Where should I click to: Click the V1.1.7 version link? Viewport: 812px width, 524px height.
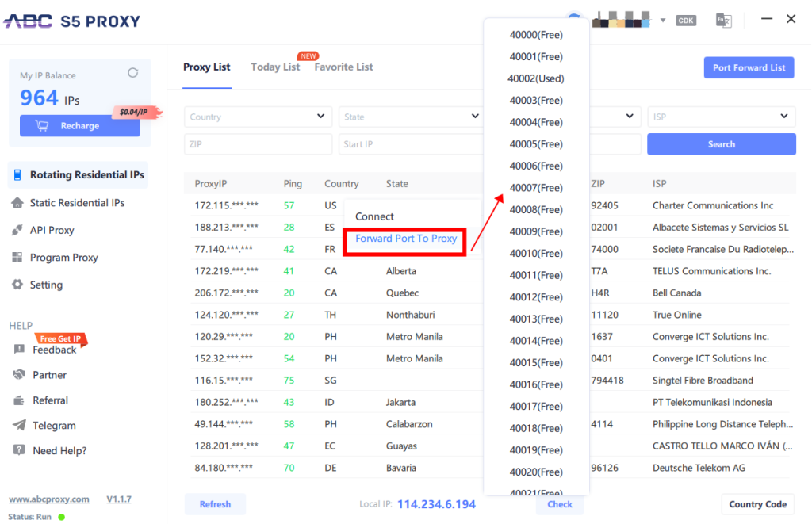119,499
